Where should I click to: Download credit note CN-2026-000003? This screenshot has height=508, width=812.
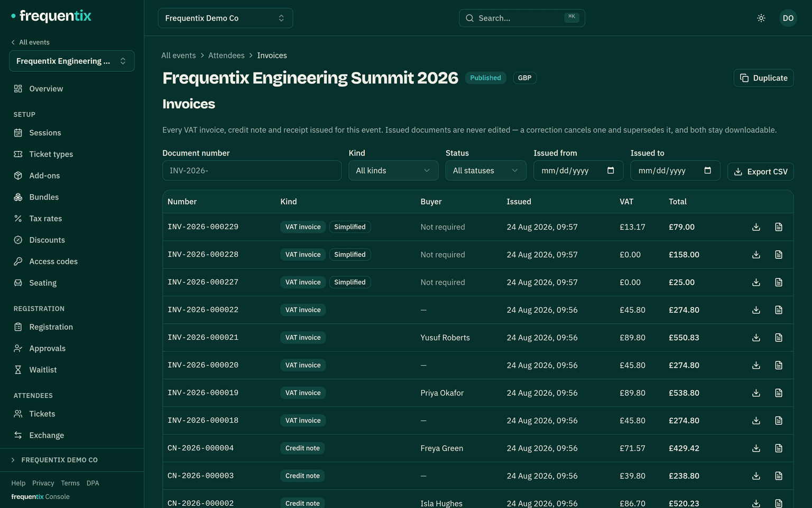pos(756,476)
